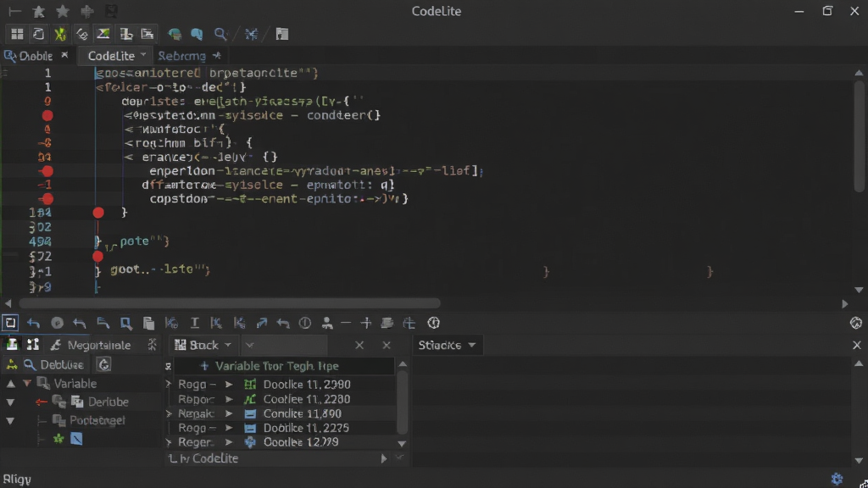
Task: Click the variable list vertical scrollbar thumb
Action: pyautogui.click(x=403, y=402)
